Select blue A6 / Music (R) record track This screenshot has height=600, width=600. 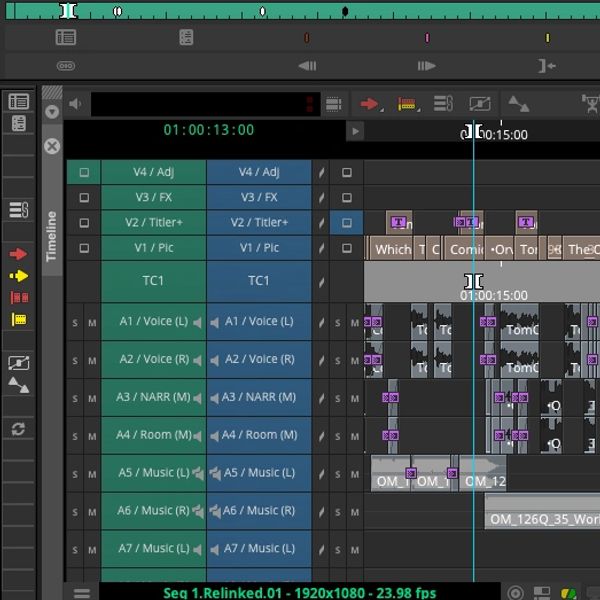pos(259,511)
